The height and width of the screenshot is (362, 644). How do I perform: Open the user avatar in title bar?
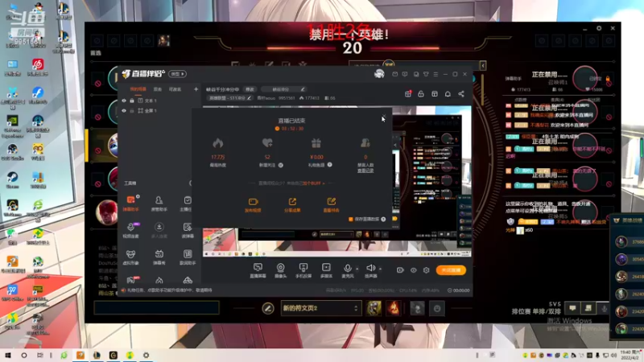(x=379, y=74)
